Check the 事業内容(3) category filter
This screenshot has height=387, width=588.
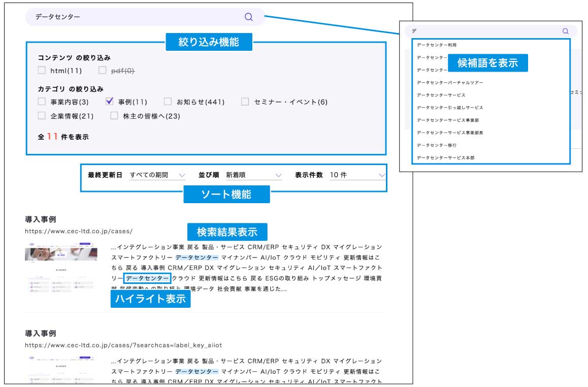coord(42,102)
